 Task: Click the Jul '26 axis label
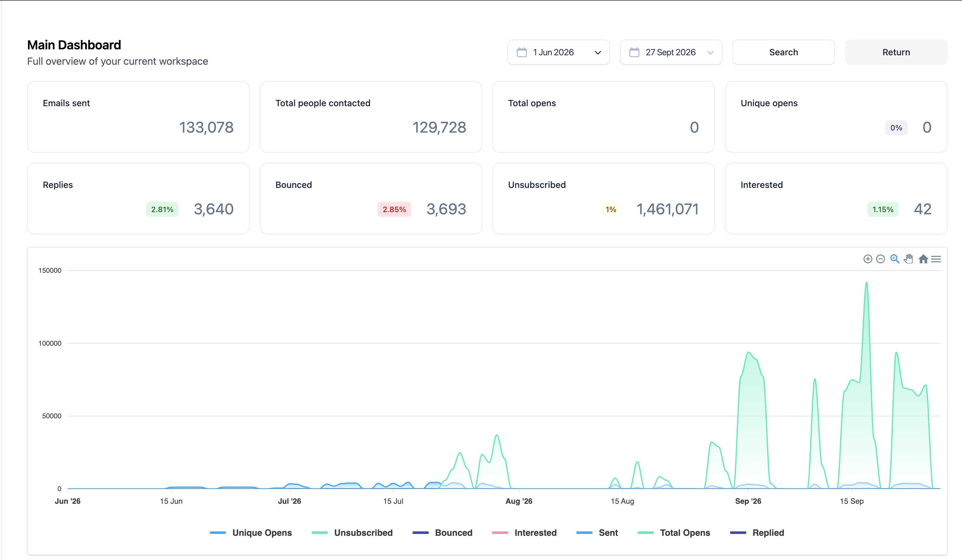[x=289, y=501]
